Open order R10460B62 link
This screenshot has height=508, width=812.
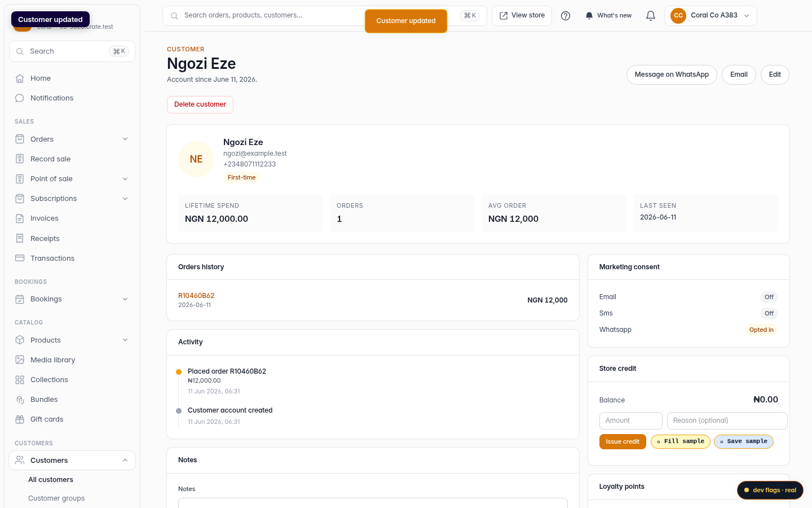(x=196, y=296)
